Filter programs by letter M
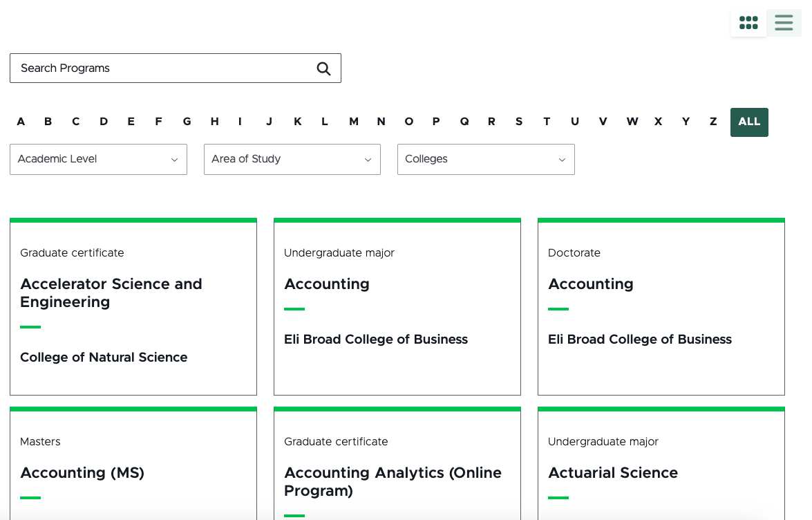The height and width of the screenshot is (520, 812). 353,122
